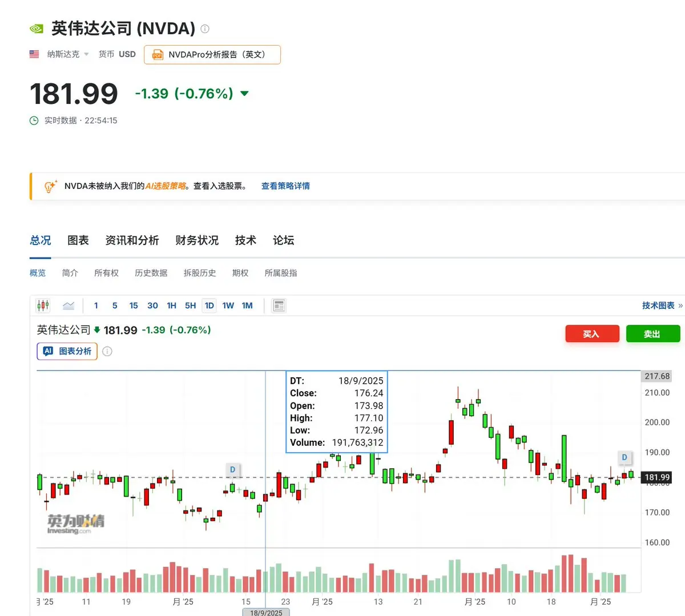Open AI 图表分析 button
The width and height of the screenshot is (685, 616).
point(67,351)
